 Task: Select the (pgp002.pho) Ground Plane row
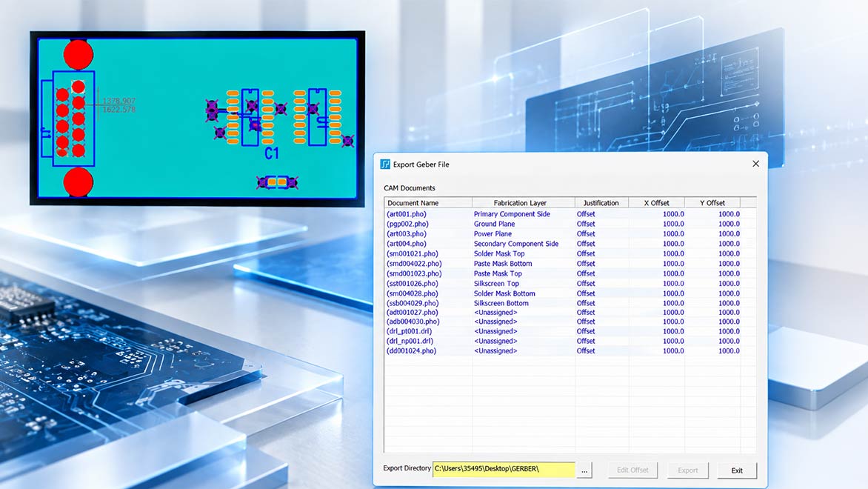[x=570, y=224]
